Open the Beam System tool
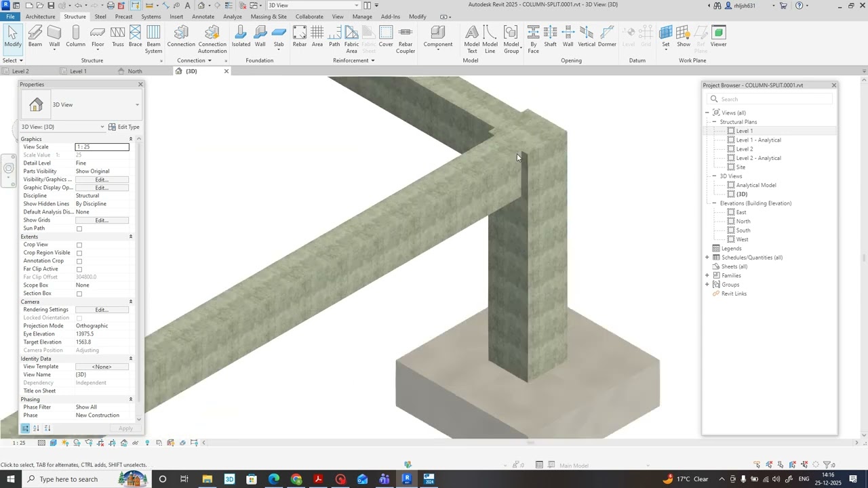Viewport: 868px width, 488px height. click(154, 39)
